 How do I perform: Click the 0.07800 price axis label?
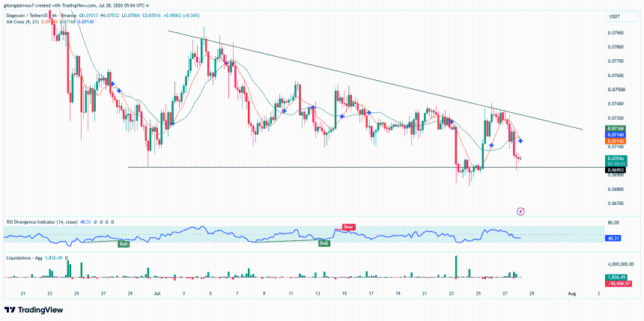coord(615,47)
